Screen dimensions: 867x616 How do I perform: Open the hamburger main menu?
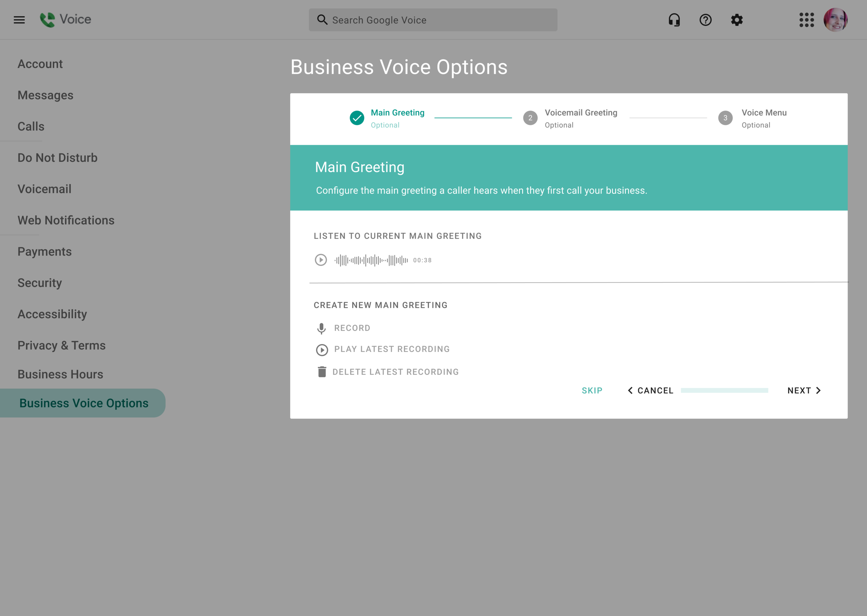[19, 20]
